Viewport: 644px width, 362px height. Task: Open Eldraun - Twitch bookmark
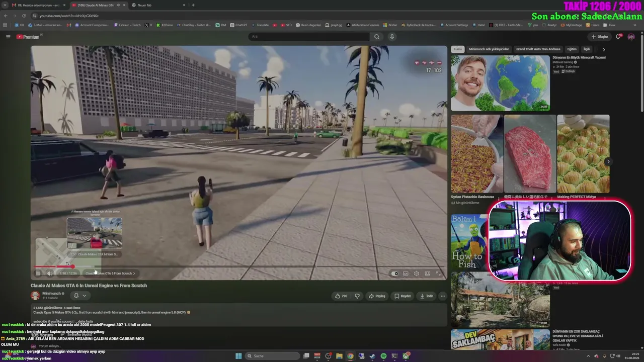pos(127,25)
